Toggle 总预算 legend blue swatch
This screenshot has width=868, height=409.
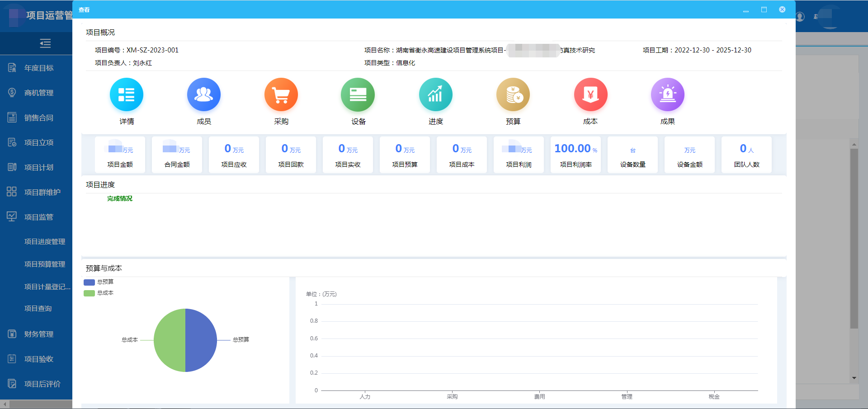pyautogui.click(x=89, y=282)
